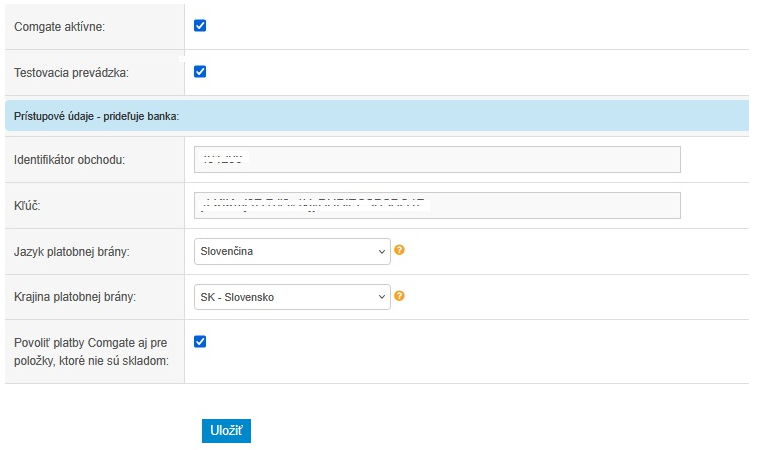Open the Slovenčina language dropdown

(290, 251)
